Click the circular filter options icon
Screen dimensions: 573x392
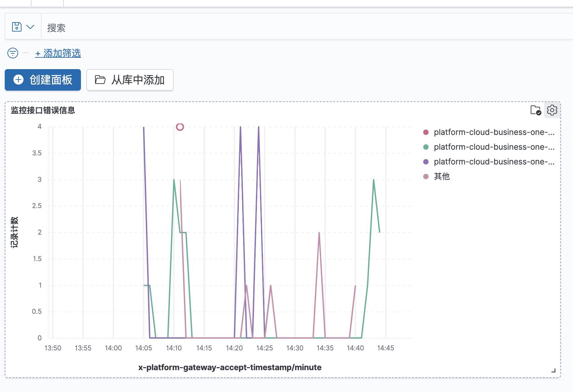pos(13,53)
